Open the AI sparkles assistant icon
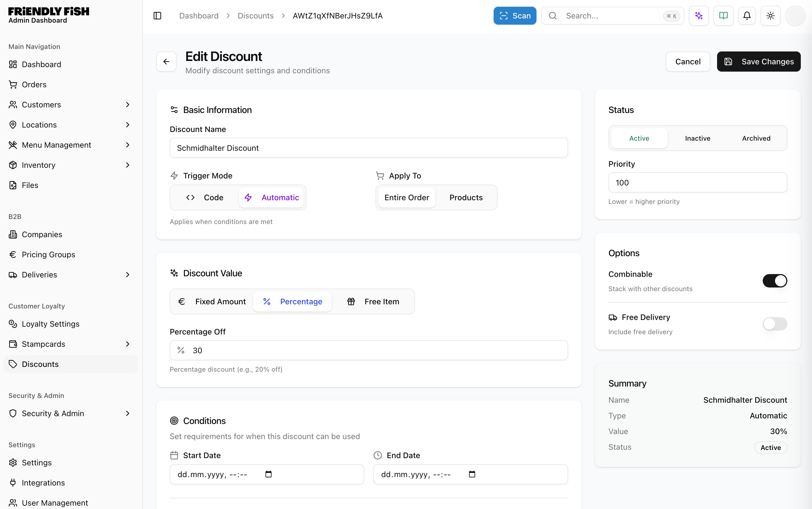Screen dimensions: 812x509 699,16
